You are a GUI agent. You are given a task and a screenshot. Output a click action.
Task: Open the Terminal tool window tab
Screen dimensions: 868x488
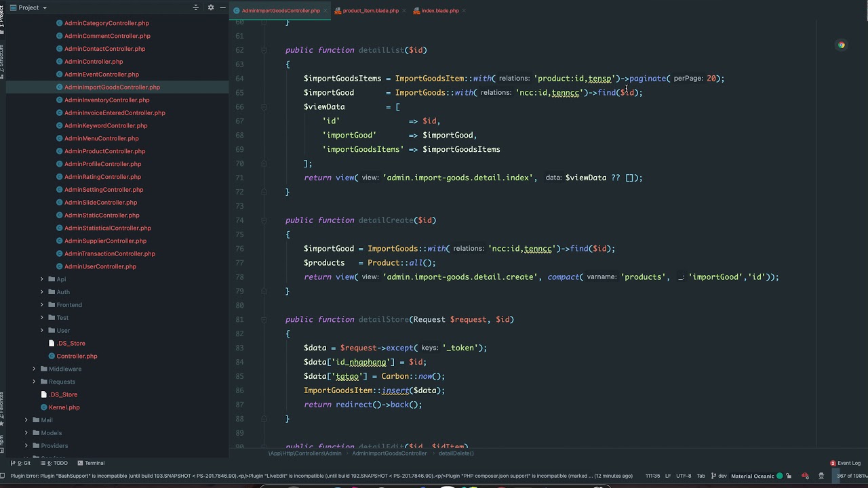tap(91, 463)
